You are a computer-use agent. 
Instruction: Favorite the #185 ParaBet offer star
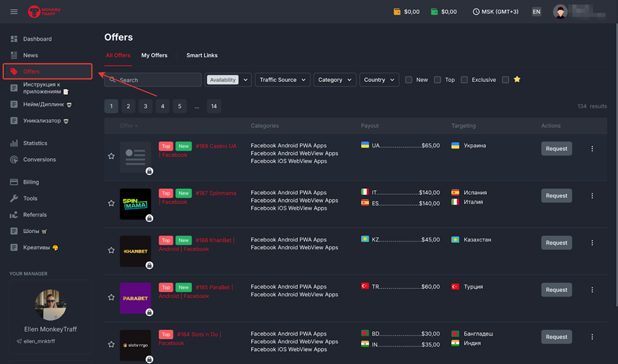[x=111, y=297]
